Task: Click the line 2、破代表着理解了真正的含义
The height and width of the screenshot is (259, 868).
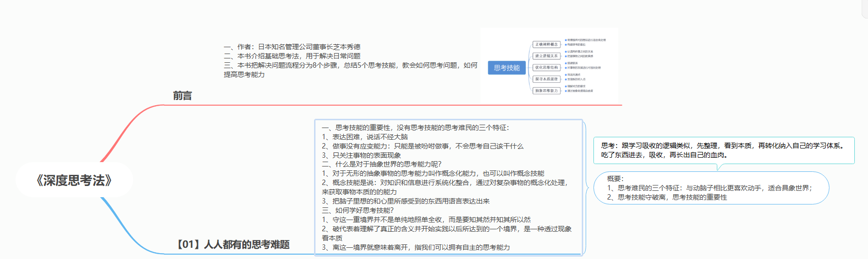Action: pyautogui.click(x=447, y=233)
